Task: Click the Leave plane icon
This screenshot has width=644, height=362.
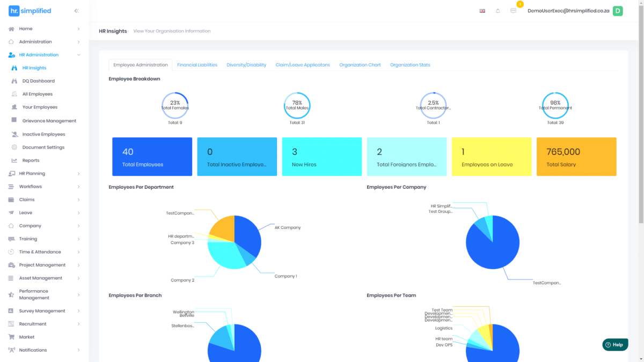Action: click(11, 213)
